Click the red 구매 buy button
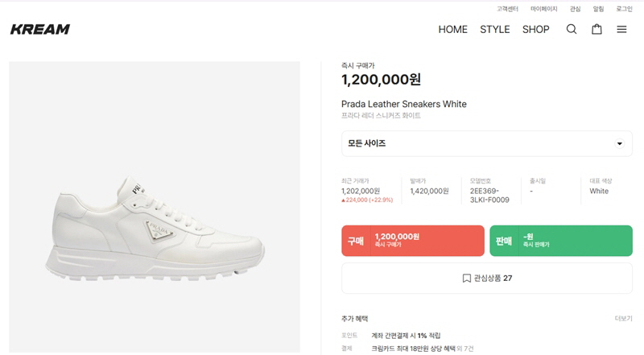 point(412,241)
